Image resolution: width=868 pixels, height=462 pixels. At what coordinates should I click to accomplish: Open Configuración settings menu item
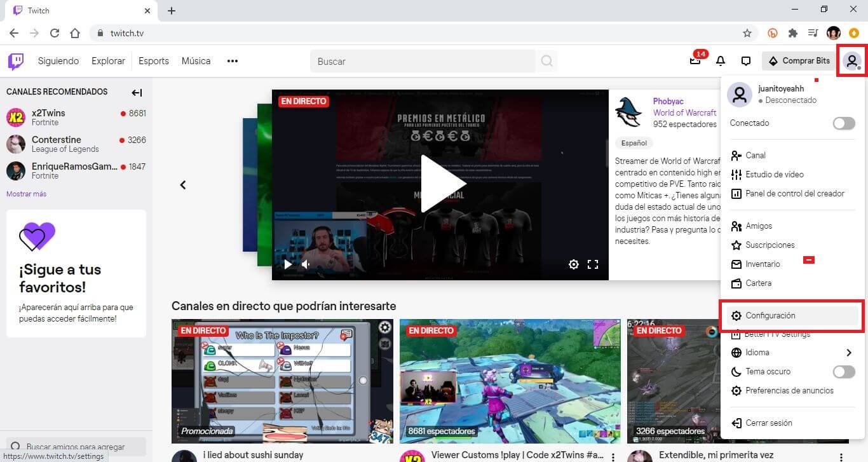[x=792, y=316]
